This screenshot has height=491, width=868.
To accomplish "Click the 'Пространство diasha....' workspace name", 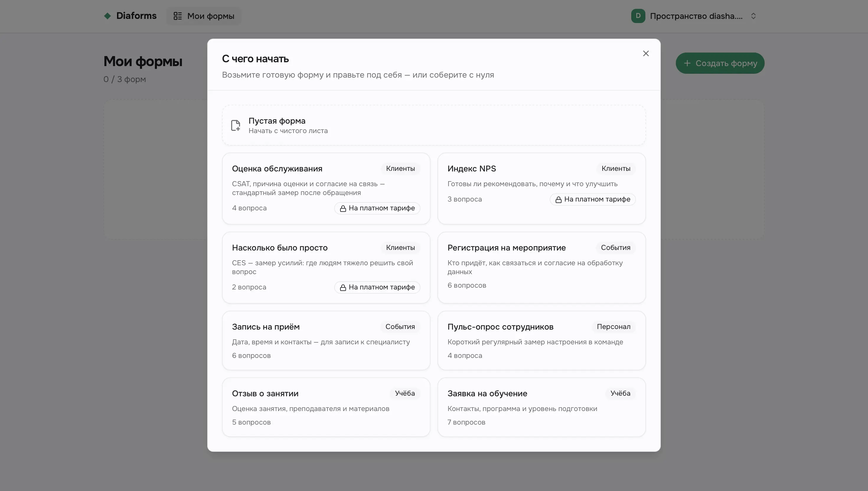I will click(x=696, y=16).
